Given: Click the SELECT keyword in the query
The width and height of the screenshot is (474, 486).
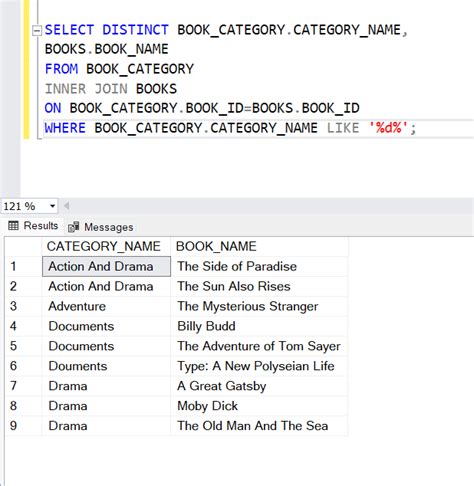Looking at the screenshot, I should point(69,30).
